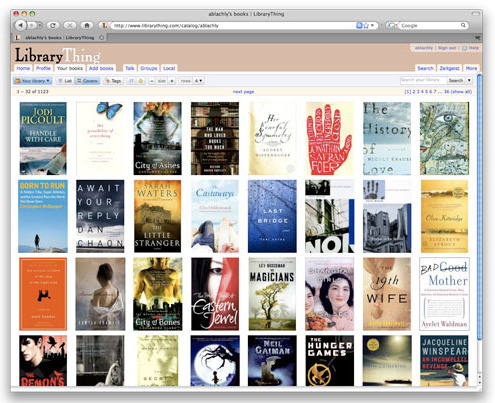Open the Add books tab
The image size is (495, 403).
[101, 68]
